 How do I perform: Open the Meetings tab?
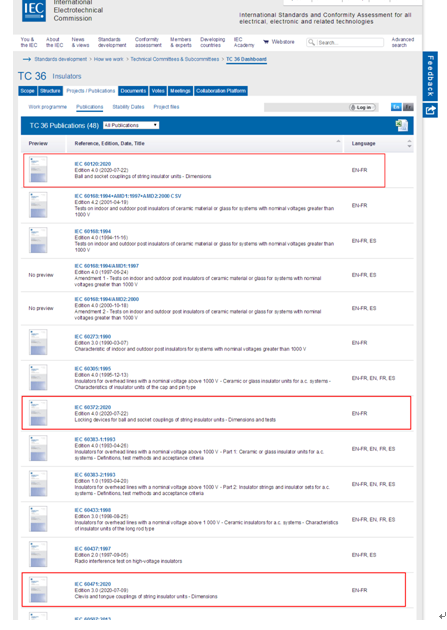(x=180, y=91)
